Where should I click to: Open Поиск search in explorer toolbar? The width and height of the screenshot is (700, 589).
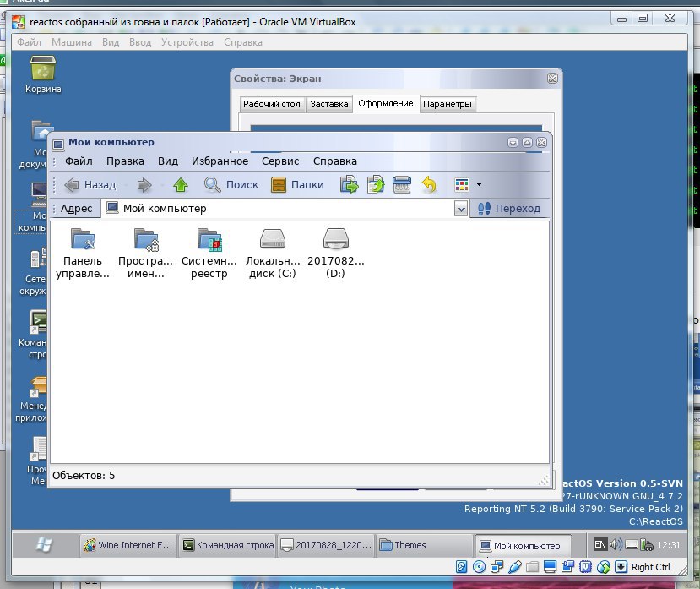(231, 184)
